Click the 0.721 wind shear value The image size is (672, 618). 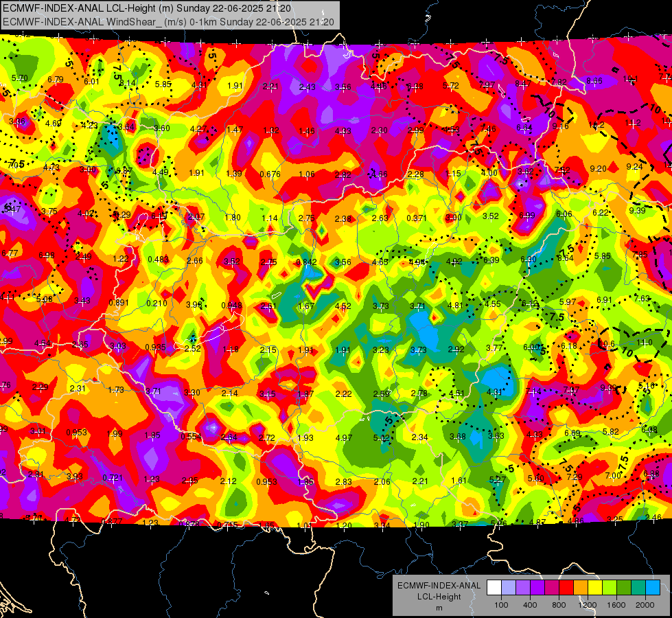point(113,478)
